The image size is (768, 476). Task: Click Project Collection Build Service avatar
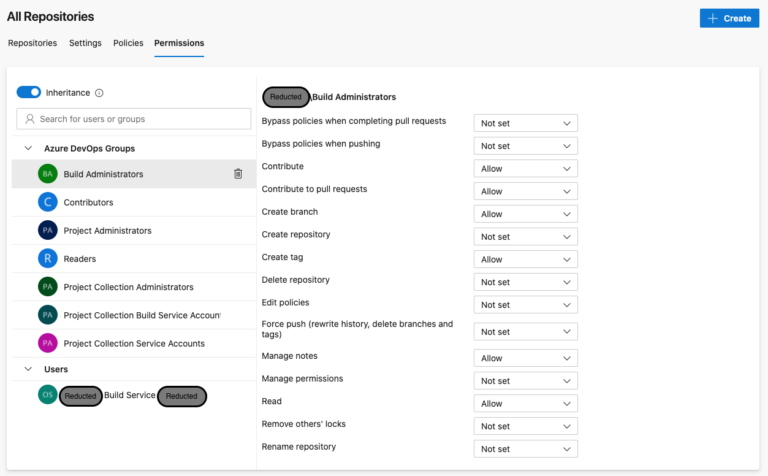coord(48,315)
